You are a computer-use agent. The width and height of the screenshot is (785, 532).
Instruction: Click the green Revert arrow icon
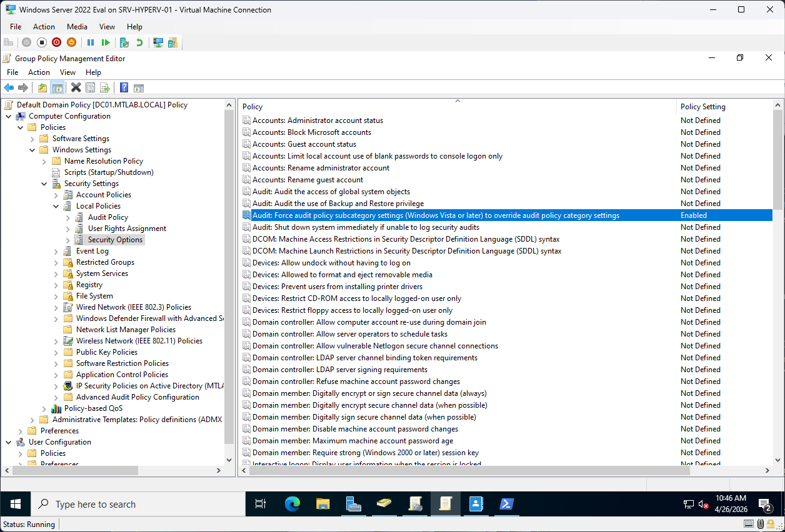click(139, 42)
